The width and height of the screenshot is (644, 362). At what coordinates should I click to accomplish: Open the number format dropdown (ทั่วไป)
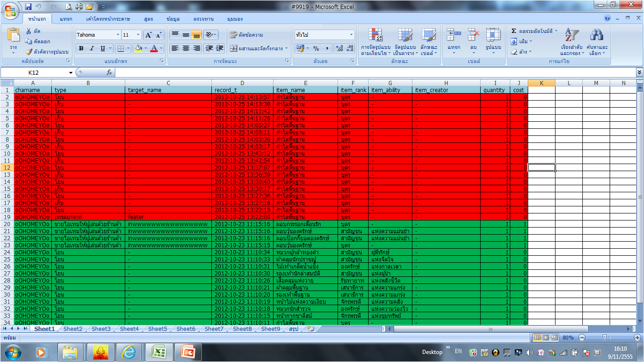point(351,35)
